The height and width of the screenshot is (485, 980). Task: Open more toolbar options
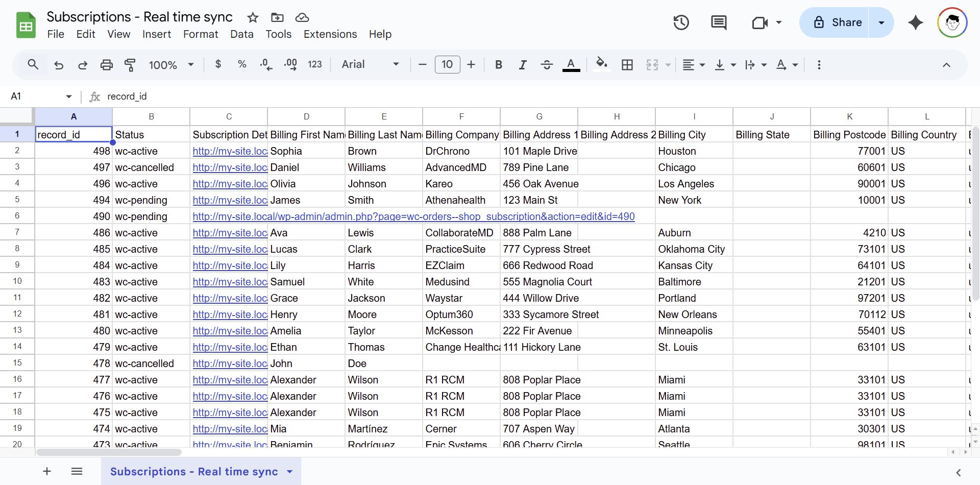pos(819,65)
